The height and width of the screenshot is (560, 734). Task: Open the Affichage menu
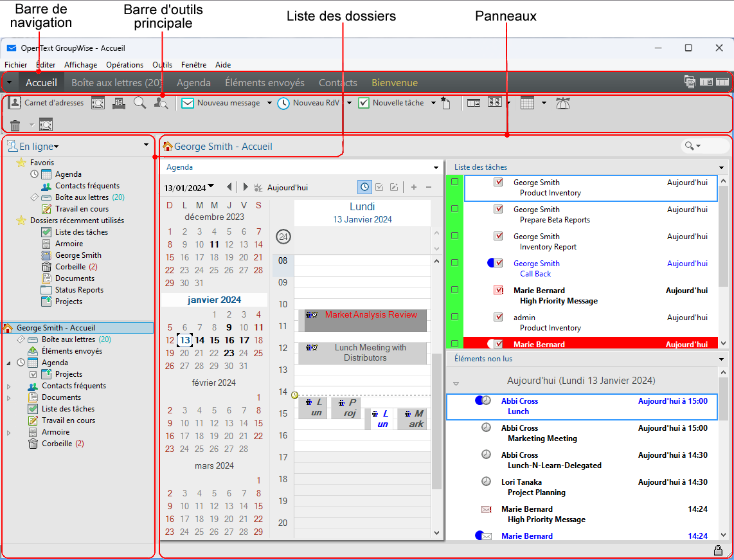coord(81,64)
